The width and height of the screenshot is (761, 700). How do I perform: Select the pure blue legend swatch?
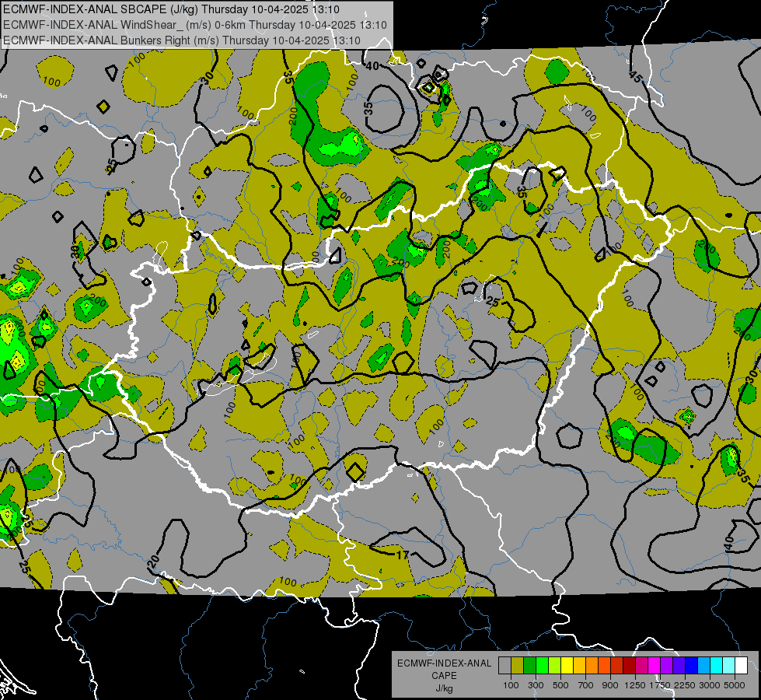691,665
